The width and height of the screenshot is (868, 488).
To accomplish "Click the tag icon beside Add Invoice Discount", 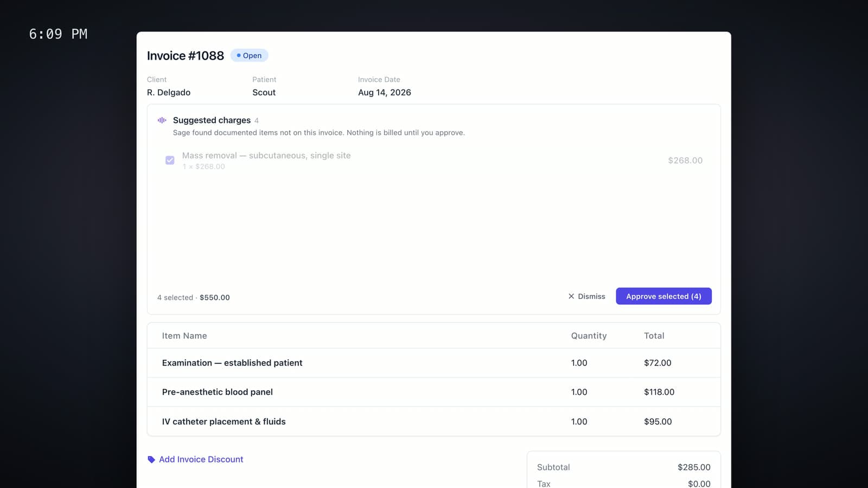I will [151, 460].
